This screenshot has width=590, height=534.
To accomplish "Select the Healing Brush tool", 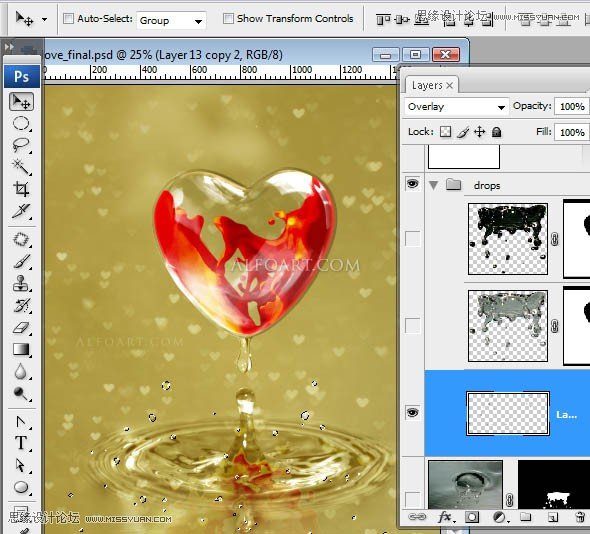I will pos(21,239).
